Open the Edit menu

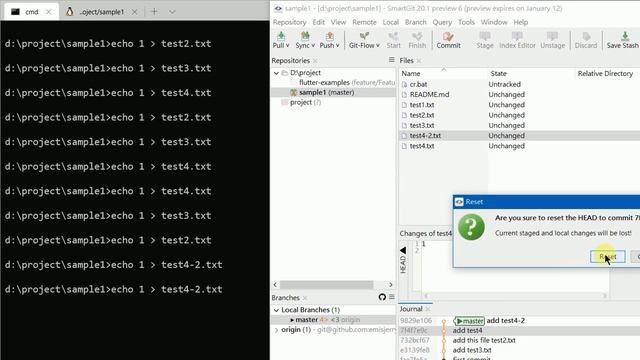tap(318, 22)
